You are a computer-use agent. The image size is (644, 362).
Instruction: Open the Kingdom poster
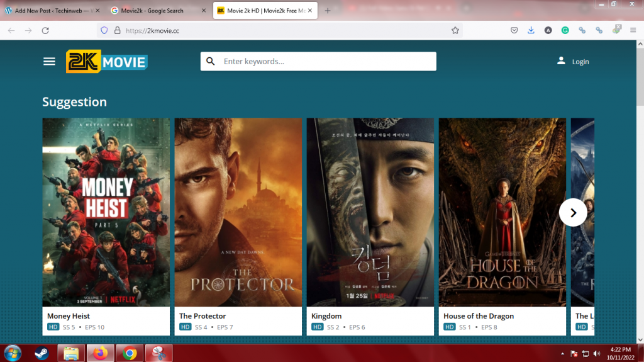pos(370,212)
